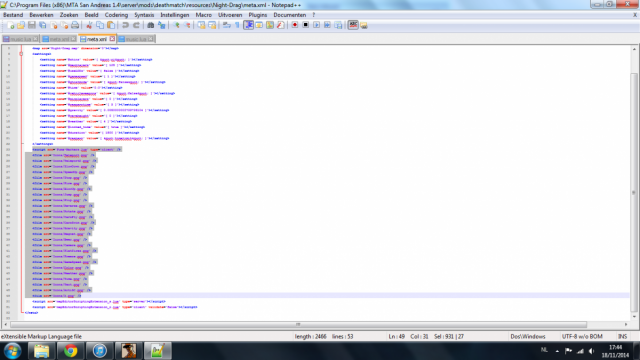Undo the last edit
This screenshot has width=640, height=360.
point(125,25)
